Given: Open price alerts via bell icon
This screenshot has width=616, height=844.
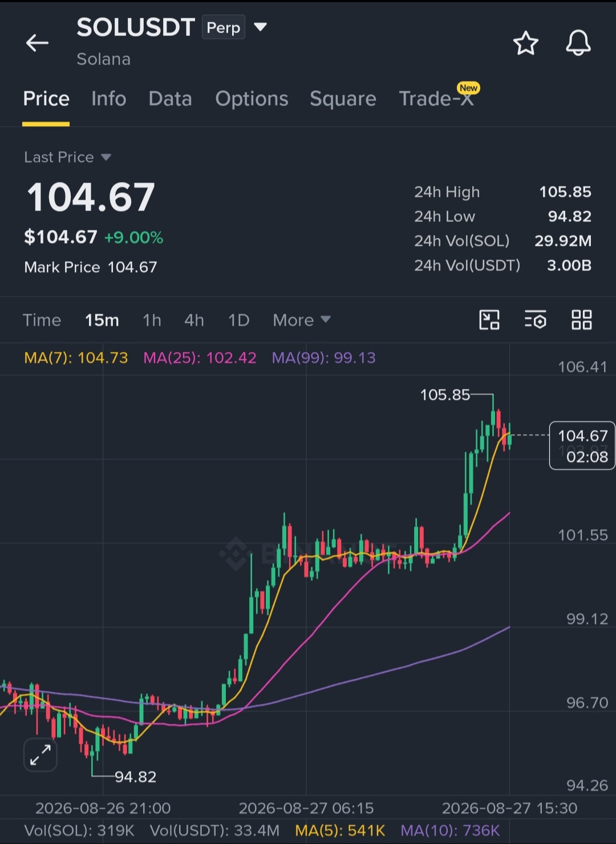Looking at the screenshot, I should (578, 43).
